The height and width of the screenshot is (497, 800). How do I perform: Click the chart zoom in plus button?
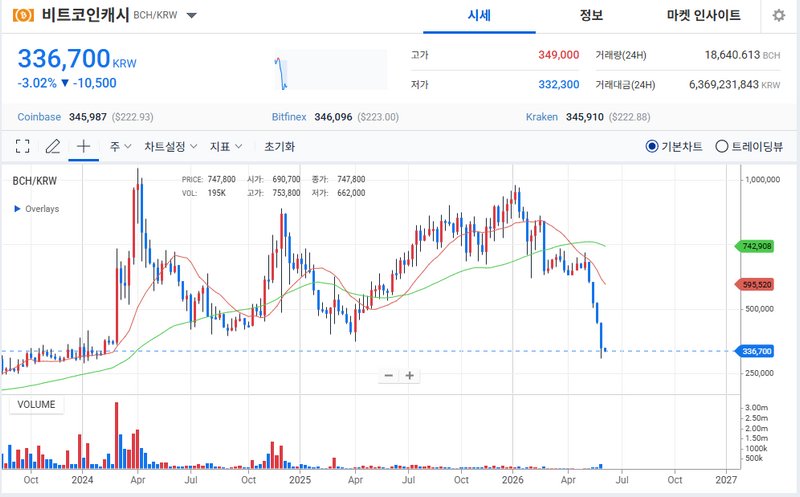coord(409,376)
